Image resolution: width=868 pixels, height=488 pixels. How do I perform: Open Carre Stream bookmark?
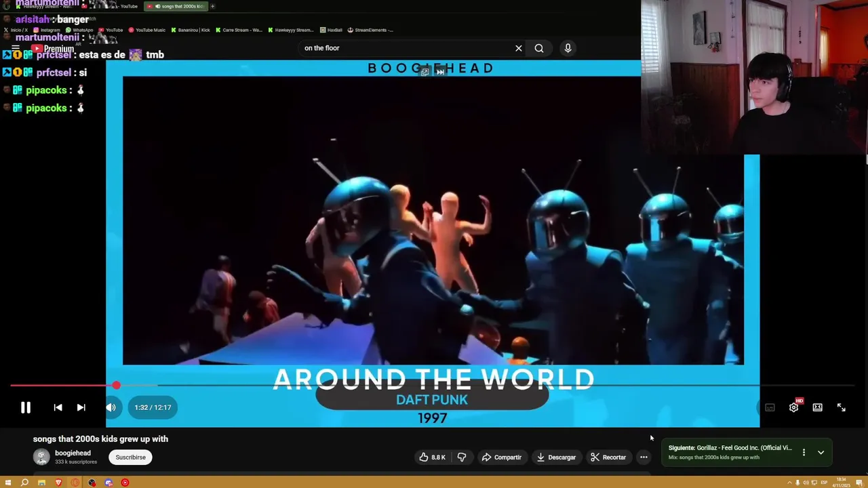[x=239, y=30]
